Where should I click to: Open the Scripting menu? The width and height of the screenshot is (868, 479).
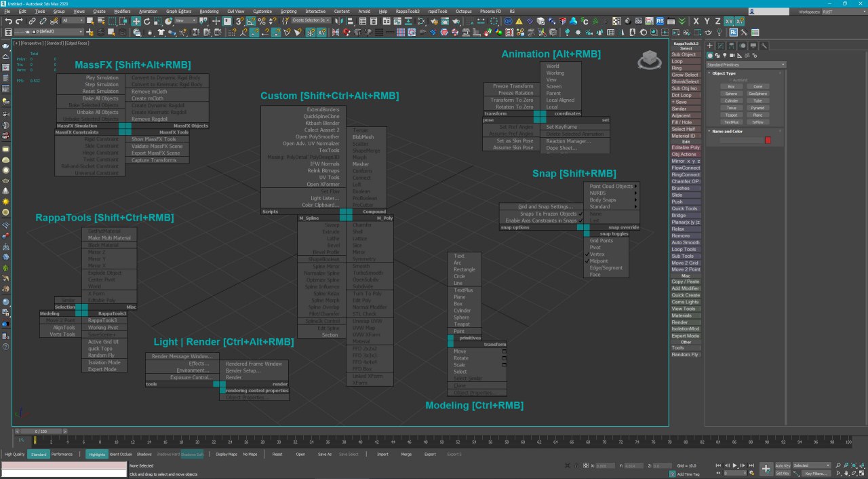[289, 12]
